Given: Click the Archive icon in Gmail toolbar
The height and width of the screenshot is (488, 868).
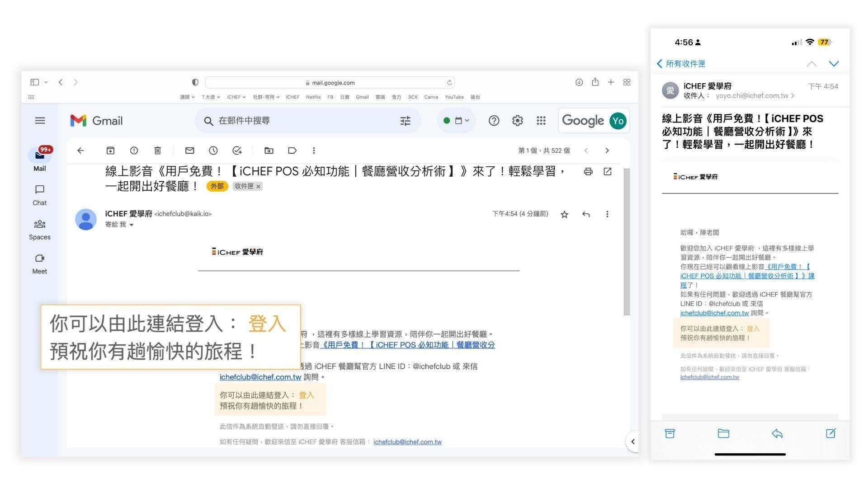Looking at the screenshot, I should 110,150.
